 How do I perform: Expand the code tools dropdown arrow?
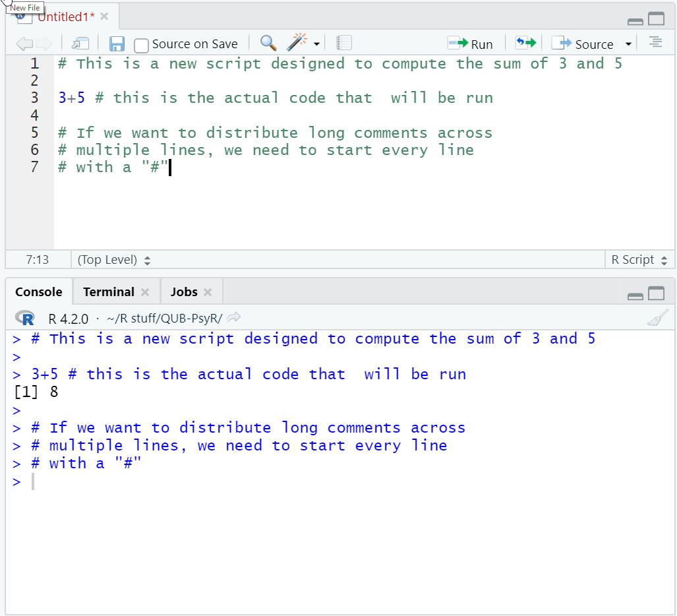(317, 44)
